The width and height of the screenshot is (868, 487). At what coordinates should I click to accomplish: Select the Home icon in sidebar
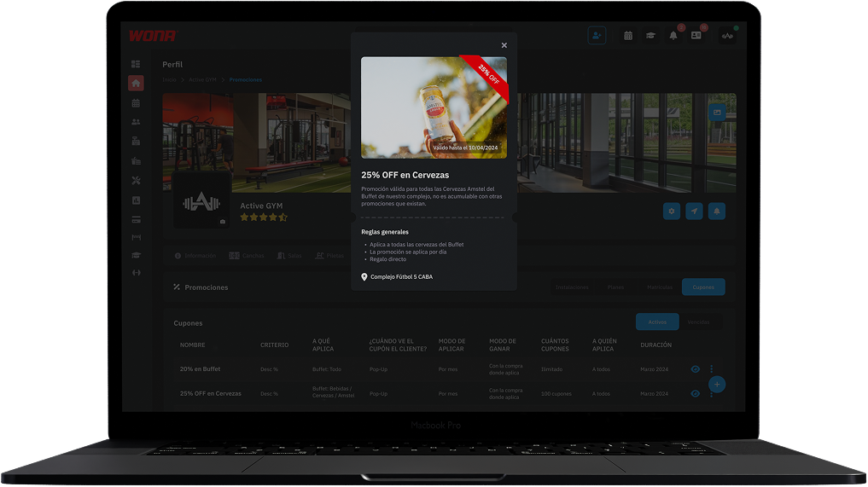(136, 83)
